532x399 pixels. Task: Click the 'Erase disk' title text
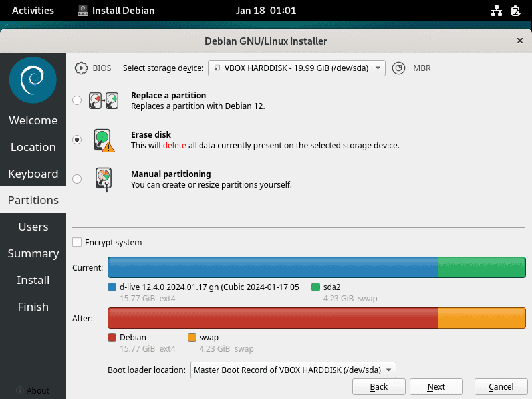tap(151, 135)
